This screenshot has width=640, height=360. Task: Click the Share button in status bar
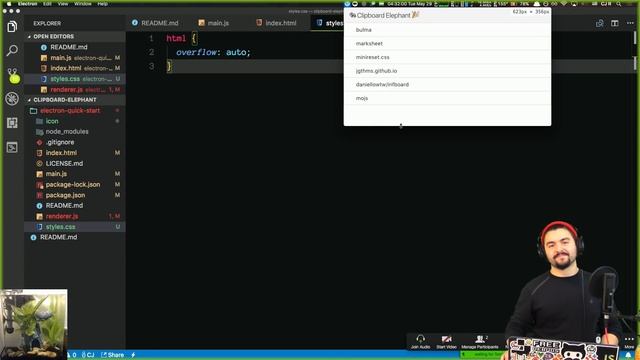[x=112, y=355]
